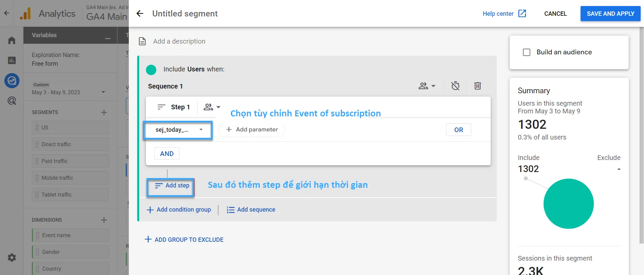Click the GA4 Main property name
Image resolution: width=644 pixels, height=275 pixels.
point(107,16)
